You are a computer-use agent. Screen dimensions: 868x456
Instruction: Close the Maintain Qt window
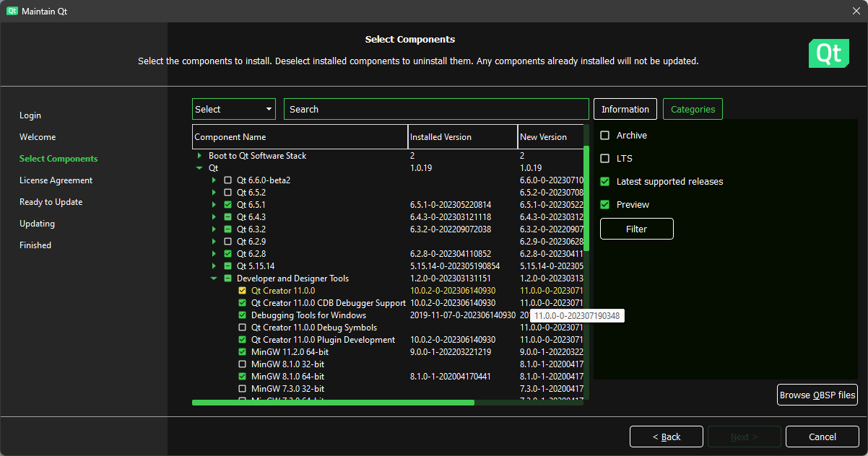pos(856,12)
